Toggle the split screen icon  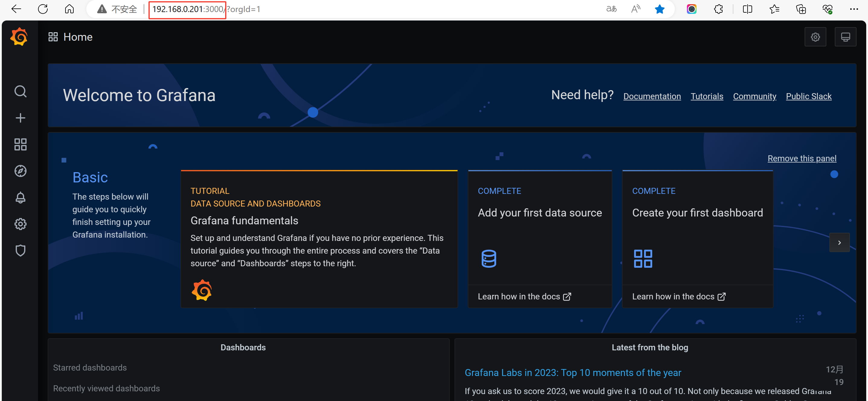pos(747,9)
